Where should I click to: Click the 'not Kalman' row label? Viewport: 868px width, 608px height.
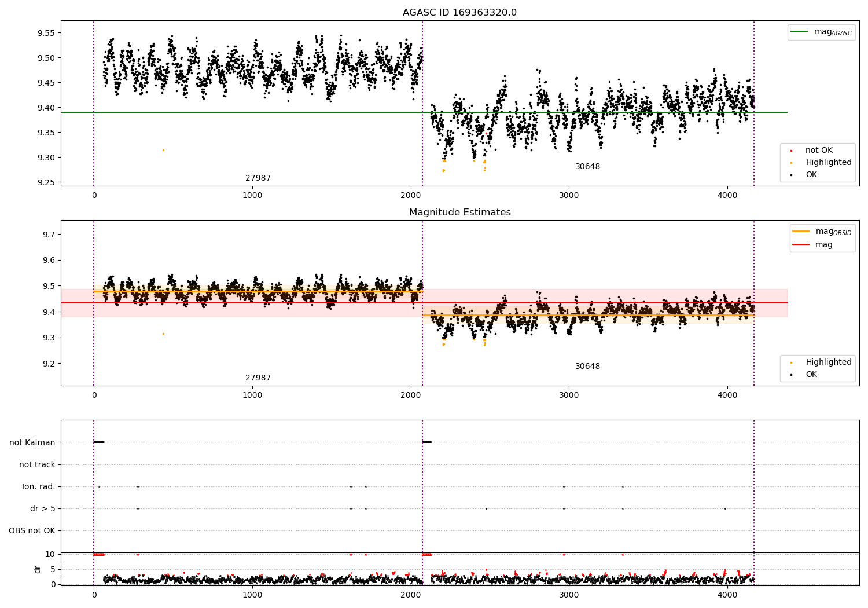click(32, 443)
